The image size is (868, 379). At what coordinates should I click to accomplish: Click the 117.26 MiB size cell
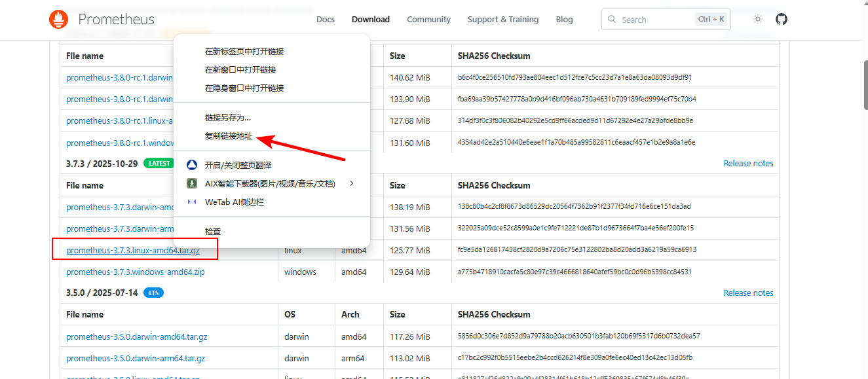410,336
